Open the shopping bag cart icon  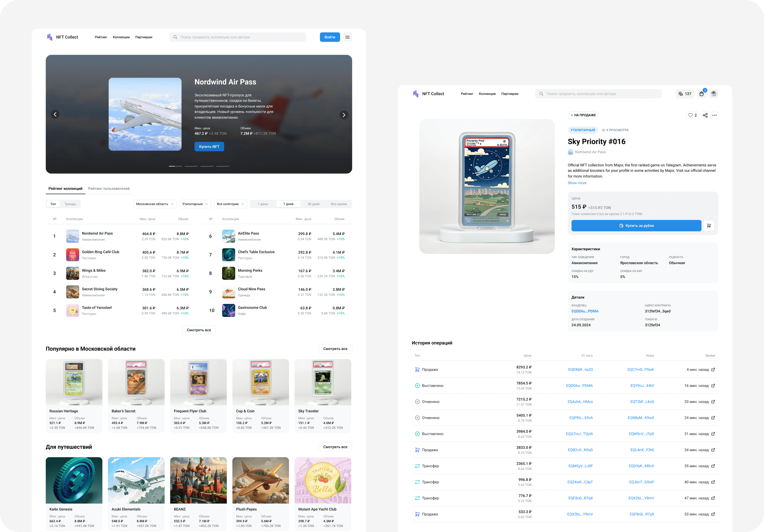[x=701, y=94]
